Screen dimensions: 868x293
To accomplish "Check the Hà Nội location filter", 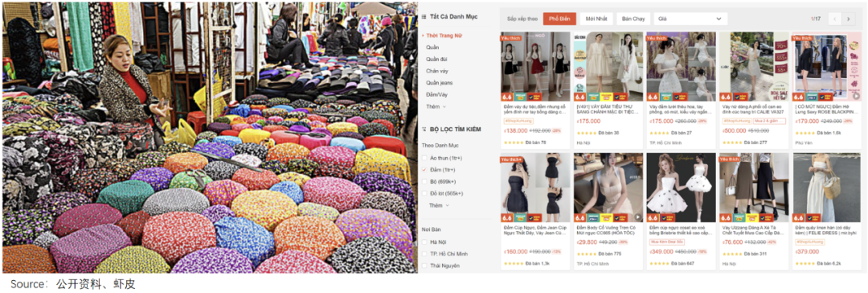I will 424,242.
